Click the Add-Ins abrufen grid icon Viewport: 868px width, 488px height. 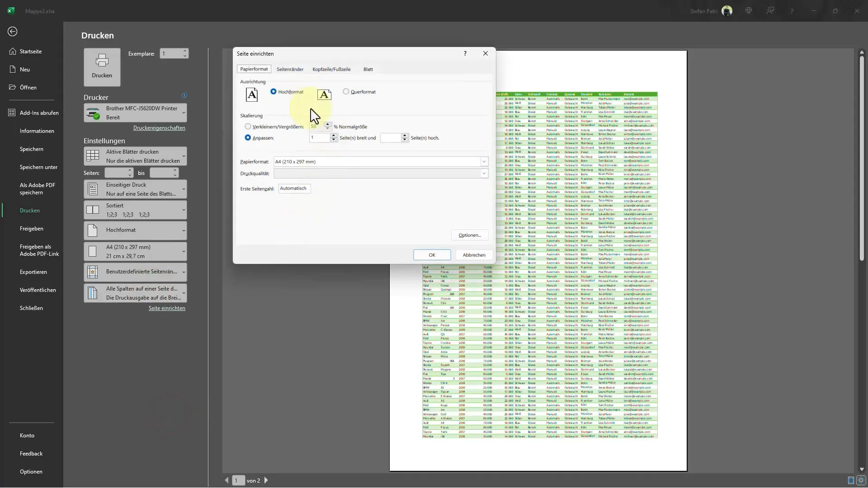(12, 113)
